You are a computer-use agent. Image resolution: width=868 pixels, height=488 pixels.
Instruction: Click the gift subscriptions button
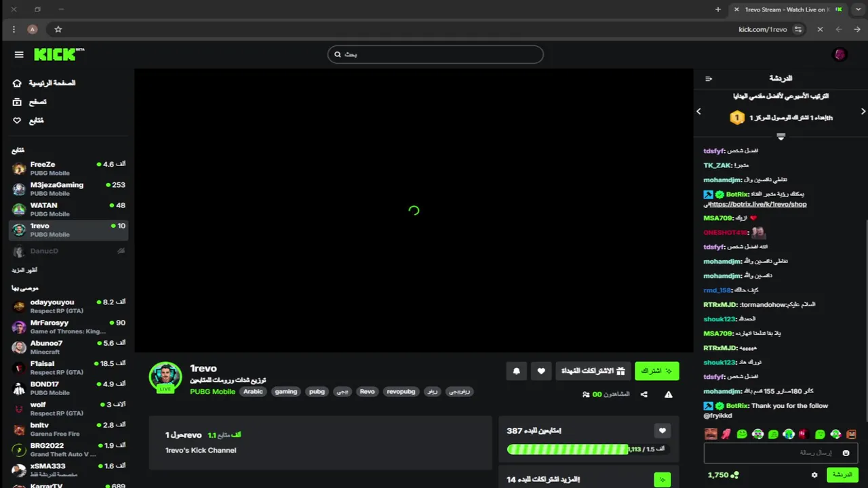tap(593, 371)
